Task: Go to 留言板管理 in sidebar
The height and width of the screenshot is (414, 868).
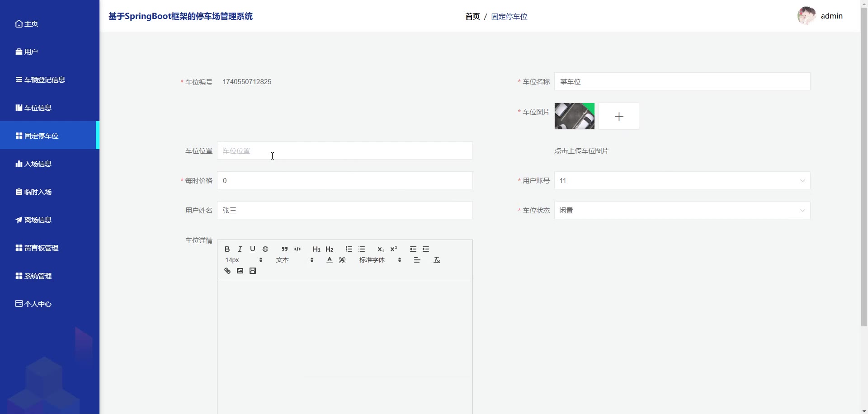Action: 41,248
